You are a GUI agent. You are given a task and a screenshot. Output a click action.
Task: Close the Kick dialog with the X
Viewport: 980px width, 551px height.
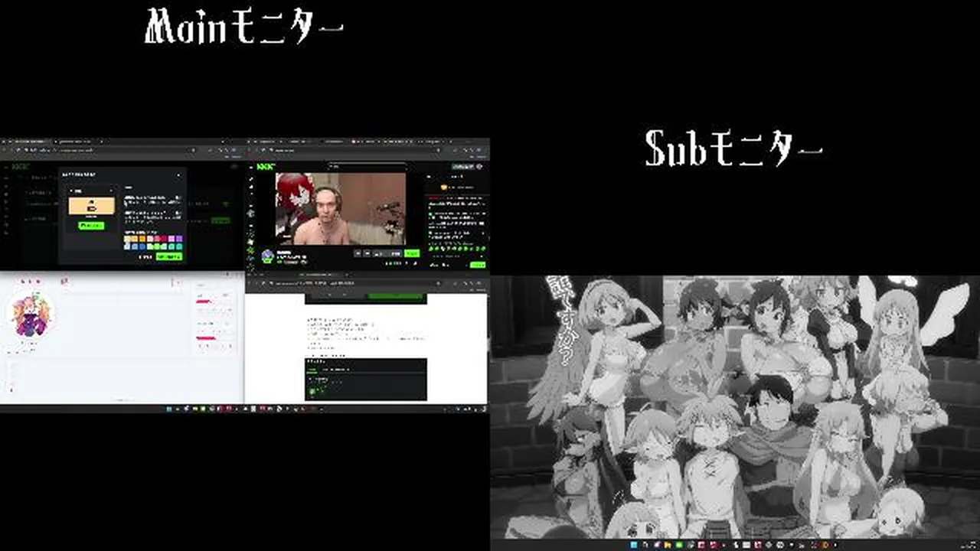pyautogui.click(x=179, y=176)
